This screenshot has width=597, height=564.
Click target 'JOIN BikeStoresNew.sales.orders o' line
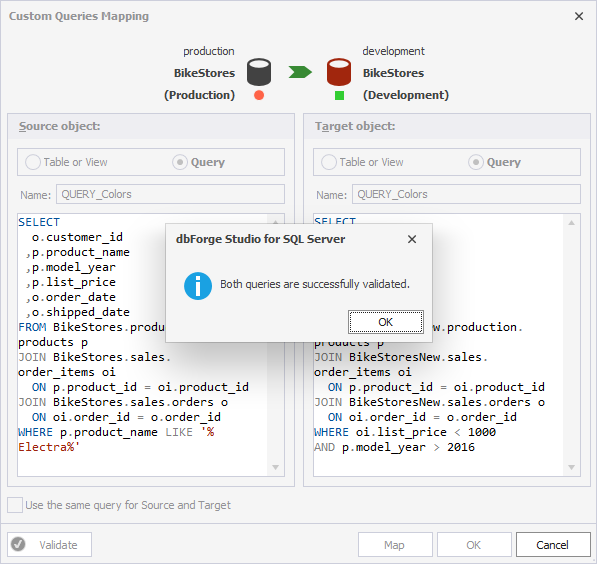[x=429, y=402]
